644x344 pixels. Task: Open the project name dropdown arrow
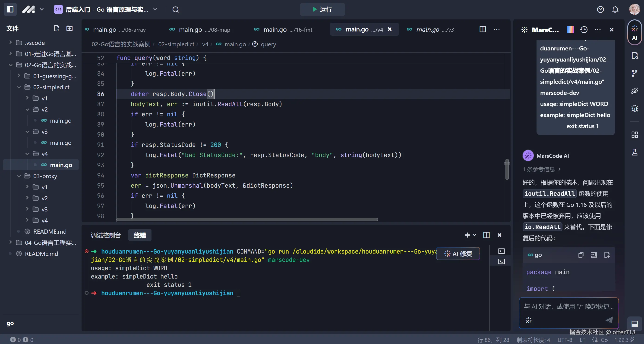point(155,9)
